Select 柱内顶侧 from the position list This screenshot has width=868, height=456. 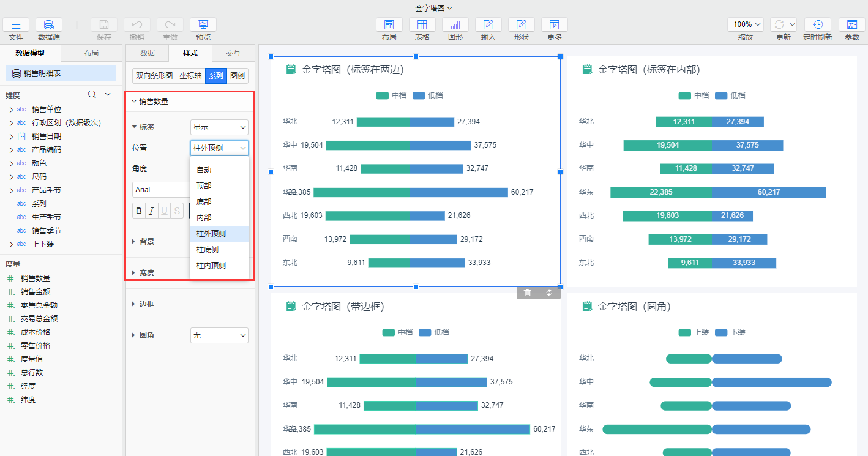click(219, 266)
